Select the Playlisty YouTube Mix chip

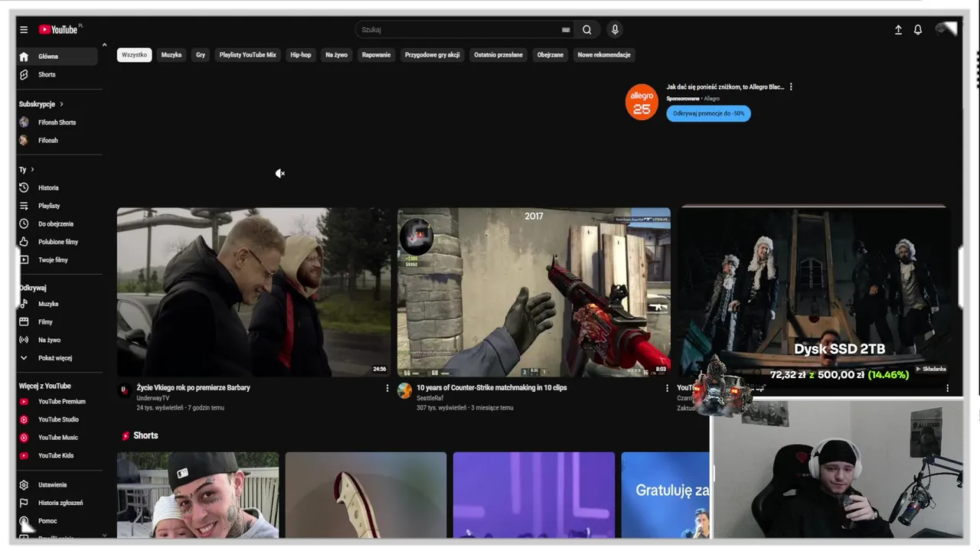(247, 55)
